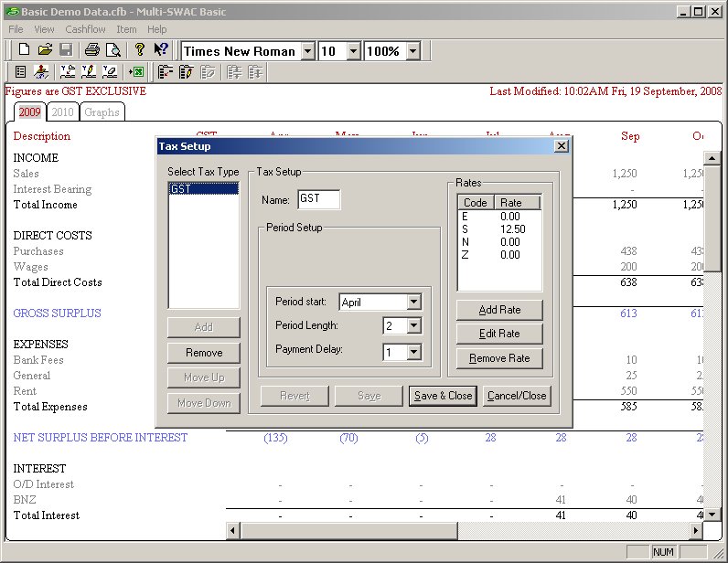Image resolution: width=728 pixels, height=563 pixels.
Task: Click the disabled Add tax type button
Action: click(204, 327)
